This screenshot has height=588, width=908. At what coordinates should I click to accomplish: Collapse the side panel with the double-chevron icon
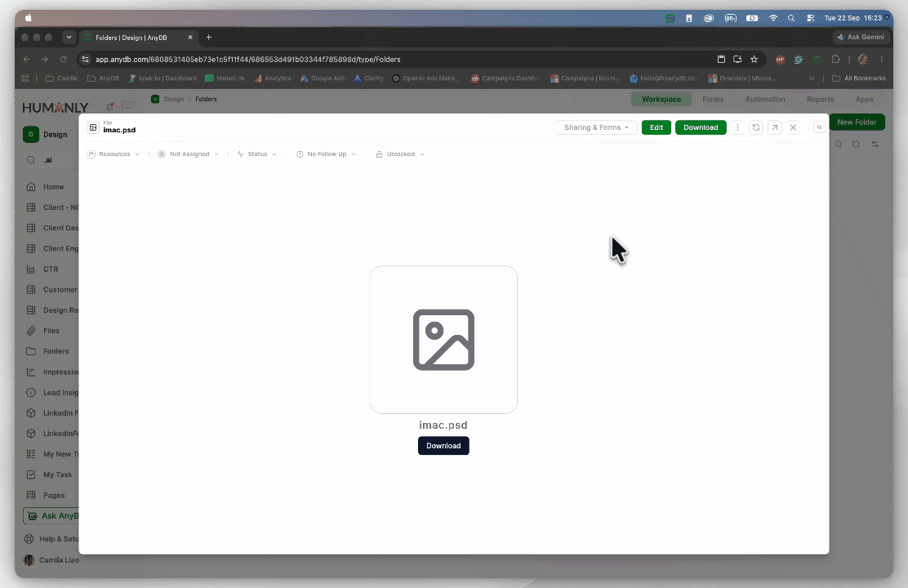coord(819,127)
